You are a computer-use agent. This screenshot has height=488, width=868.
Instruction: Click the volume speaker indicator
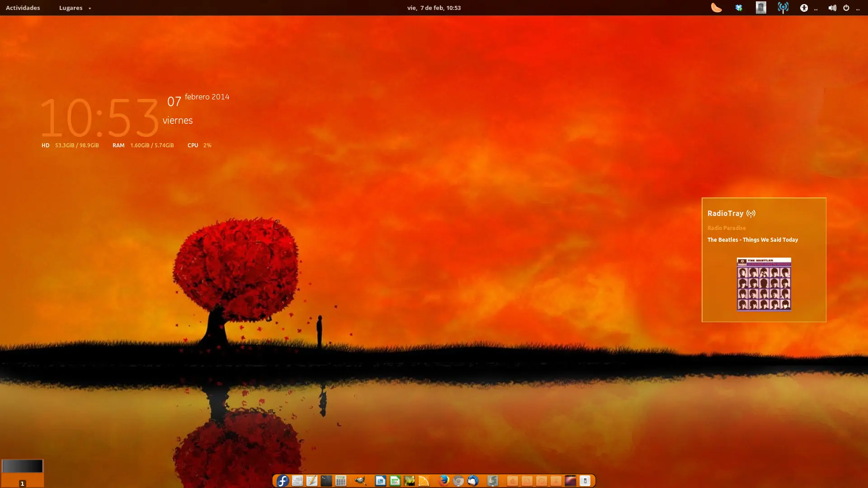tap(832, 8)
